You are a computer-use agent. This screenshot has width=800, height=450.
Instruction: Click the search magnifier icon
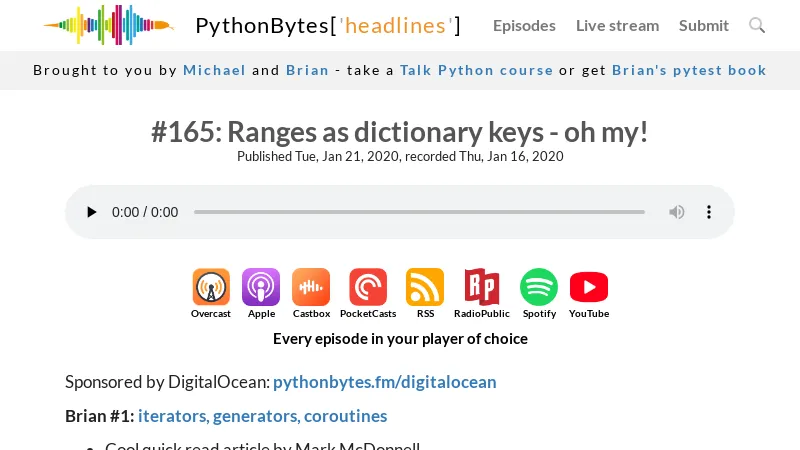757,25
